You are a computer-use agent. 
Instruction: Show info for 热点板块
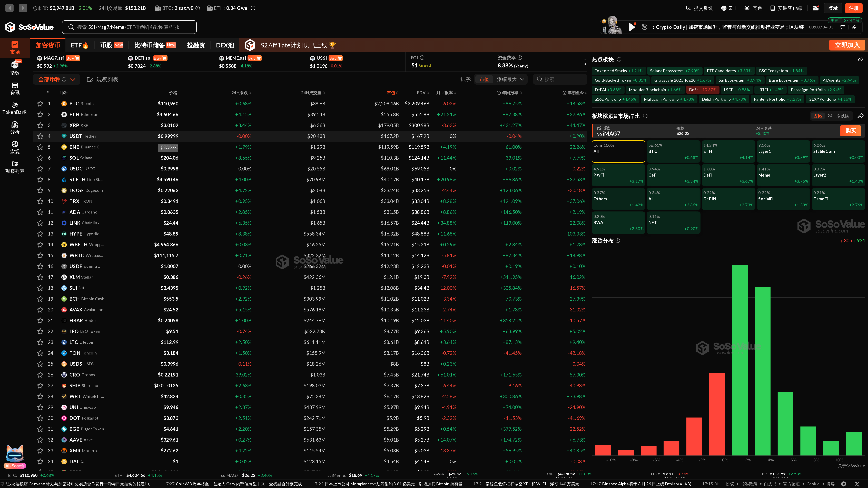pos(619,59)
